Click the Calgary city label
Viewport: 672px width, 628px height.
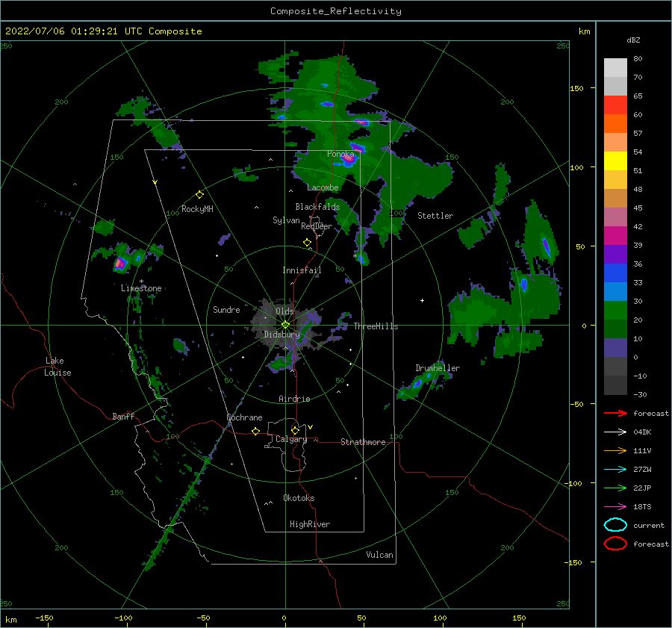(291, 439)
